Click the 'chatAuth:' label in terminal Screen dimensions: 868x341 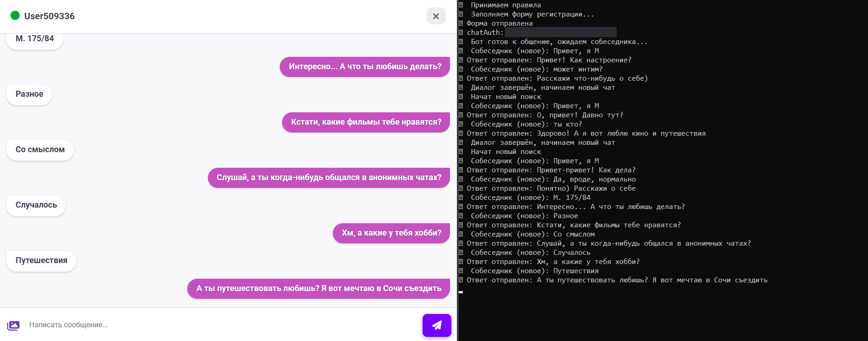click(485, 33)
